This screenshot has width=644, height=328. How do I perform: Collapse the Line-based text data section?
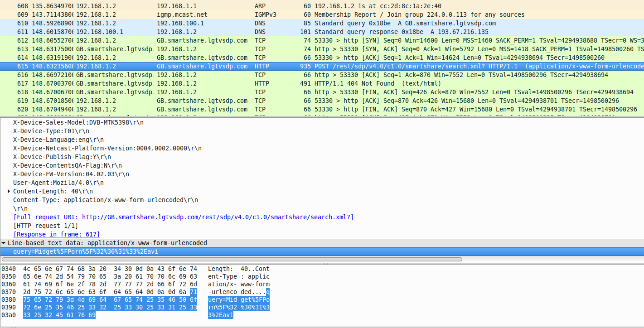(4, 243)
